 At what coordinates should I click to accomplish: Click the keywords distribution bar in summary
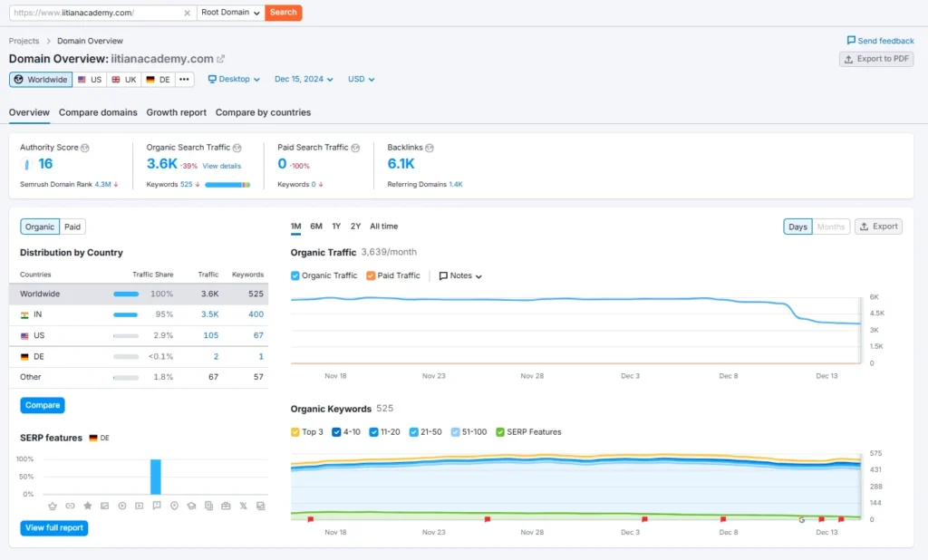coord(227,185)
